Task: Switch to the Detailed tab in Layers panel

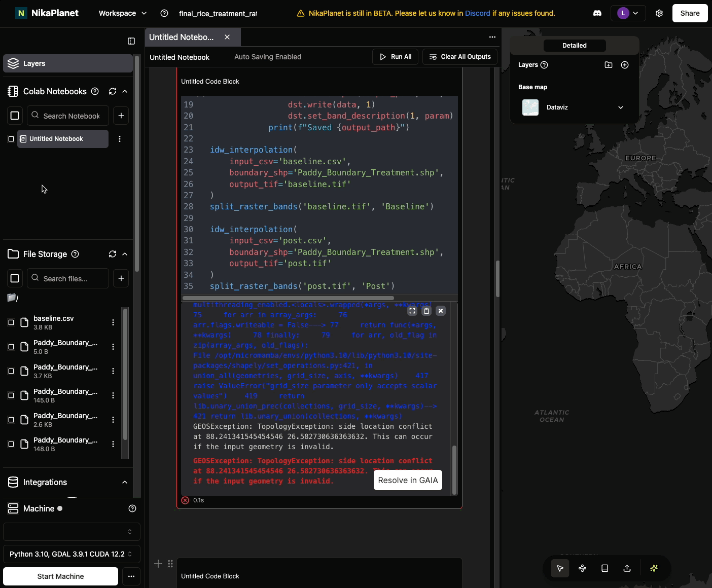Action: (574, 45)
